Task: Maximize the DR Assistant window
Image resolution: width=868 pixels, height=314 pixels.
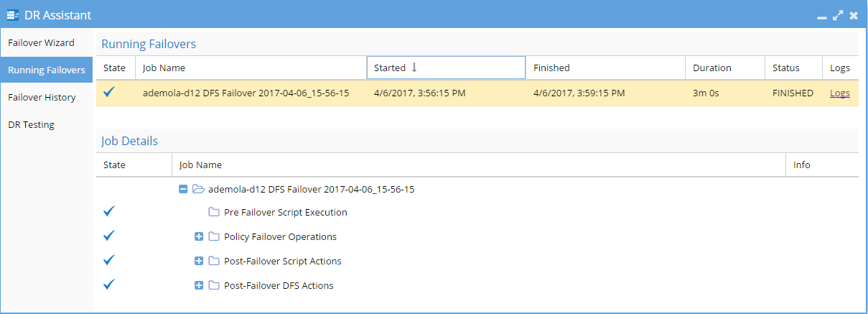Action: (x=837, y=15)
